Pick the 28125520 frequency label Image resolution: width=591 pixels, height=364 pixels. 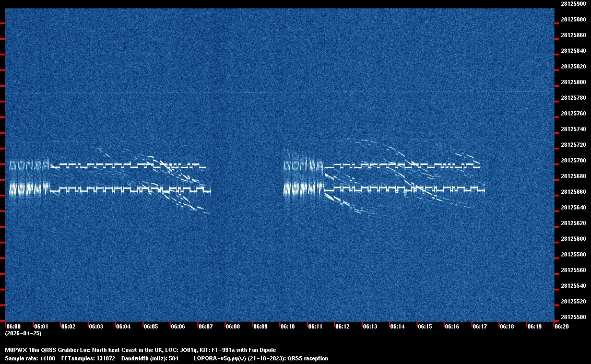573,301
